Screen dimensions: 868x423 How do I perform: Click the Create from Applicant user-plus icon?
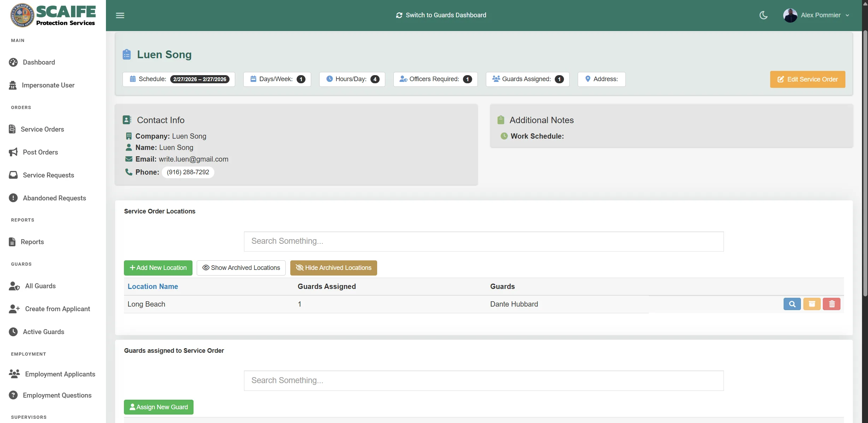(14, 309)
